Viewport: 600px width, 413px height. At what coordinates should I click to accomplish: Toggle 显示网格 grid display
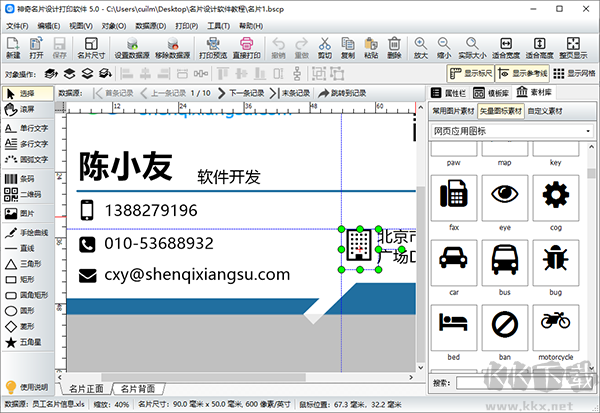574,73
